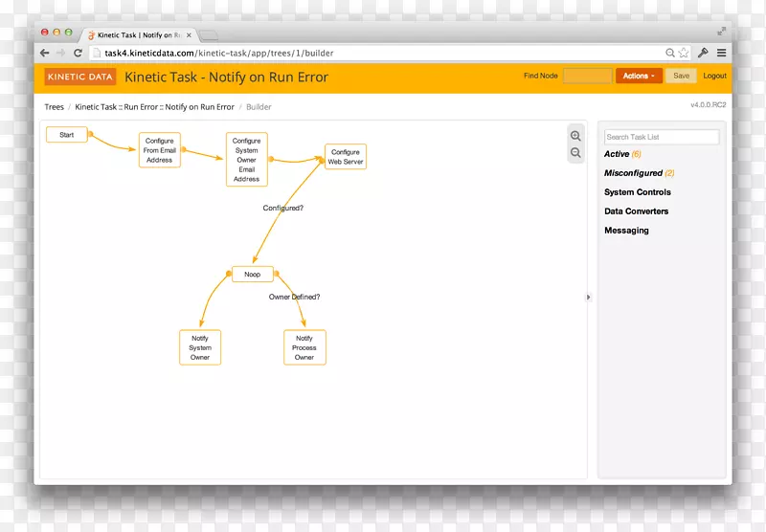The width and height of the screenshot is (766, 532).
Task: Bookmark the page with the star icon
Action: pos(684,53)
